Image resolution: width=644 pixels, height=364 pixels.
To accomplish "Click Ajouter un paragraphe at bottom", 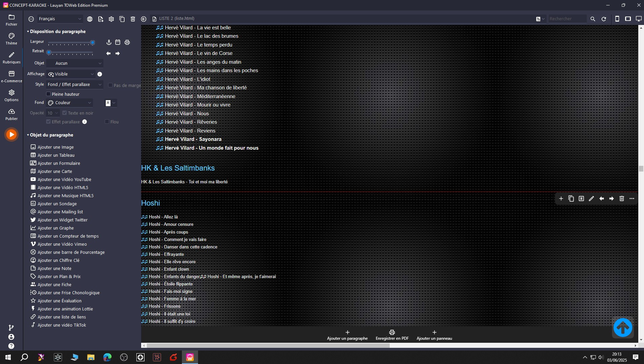I will 347,335.
